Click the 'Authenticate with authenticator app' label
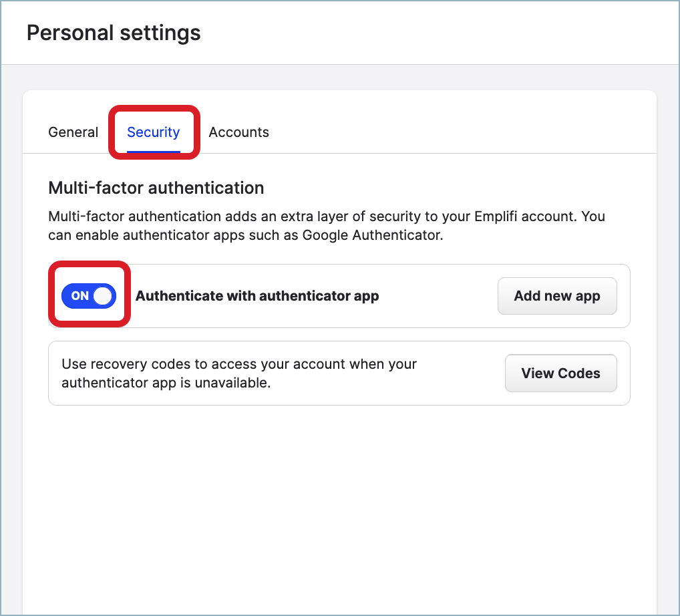680x616 pixels. click(x=257, y=296)
